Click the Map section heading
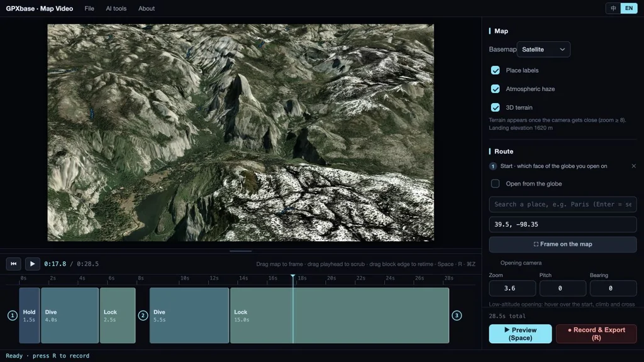Image resolution: width=644 pixels, height=362 pixels. [501, 31]
